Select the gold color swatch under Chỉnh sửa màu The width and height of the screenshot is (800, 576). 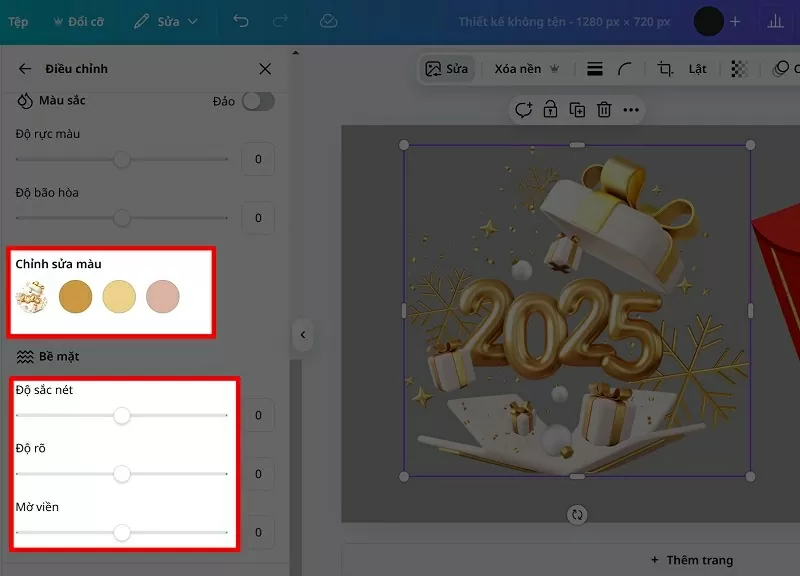coord(75,297)
